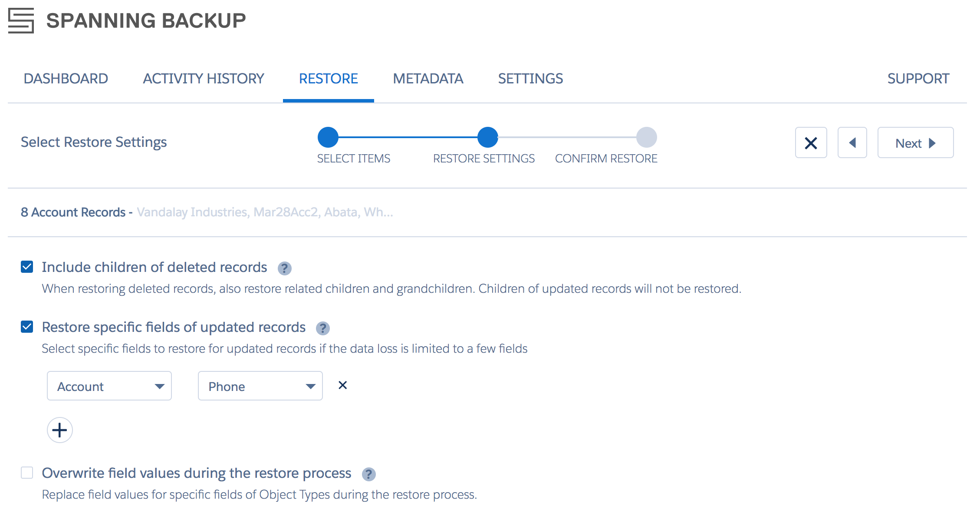Open help for Restore specific fields option
The height and width of the screenshot is (523, 980).
(322, 328)
